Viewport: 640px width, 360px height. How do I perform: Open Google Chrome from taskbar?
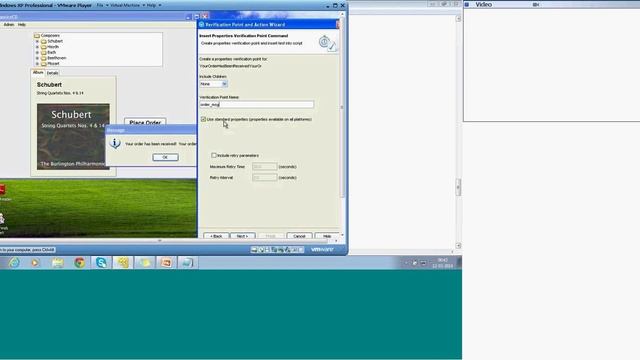coord(80,262)
